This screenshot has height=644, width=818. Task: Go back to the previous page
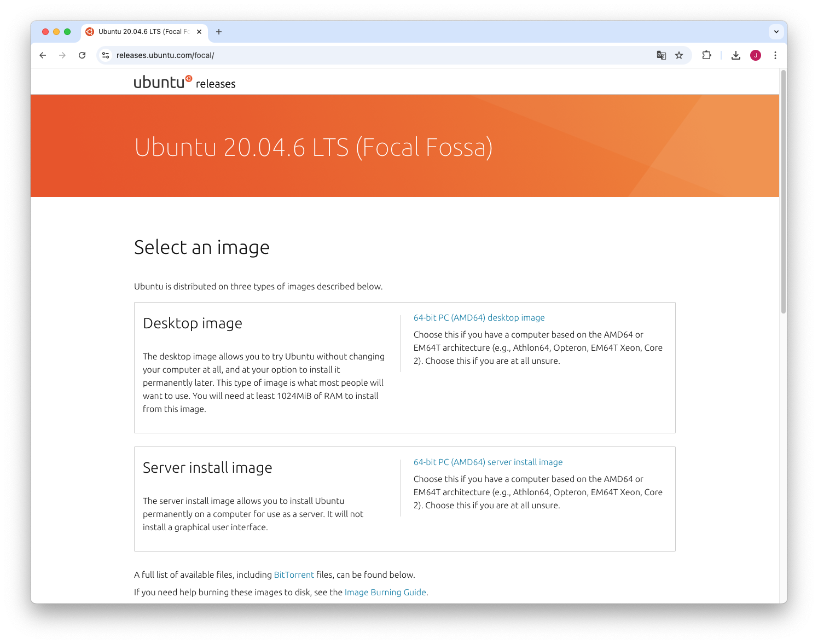[x=43, y=55]
